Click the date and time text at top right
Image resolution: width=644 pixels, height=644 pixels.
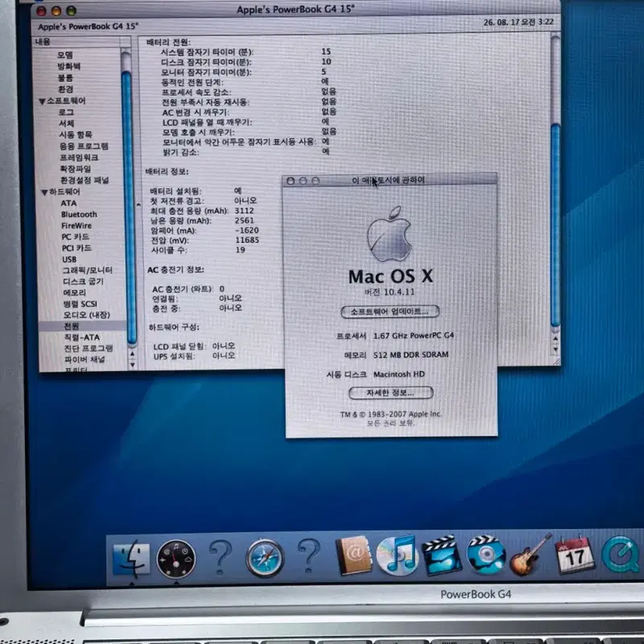click(x=518, y=23)
